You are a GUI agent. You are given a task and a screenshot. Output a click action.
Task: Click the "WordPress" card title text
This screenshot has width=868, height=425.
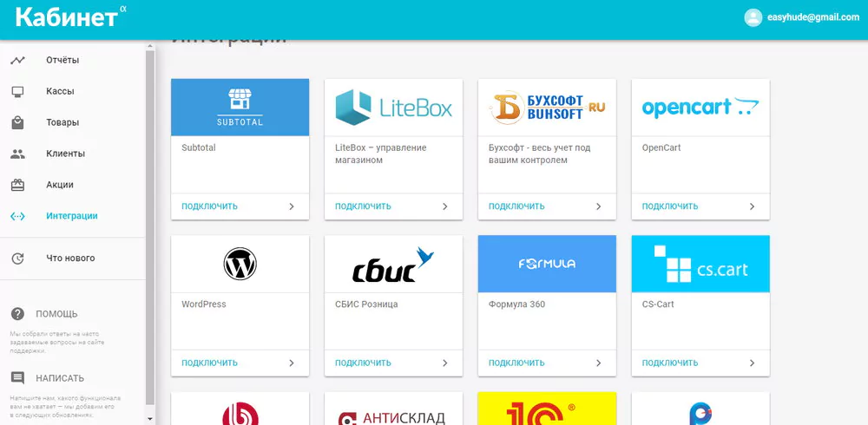click(x=204, y=304)
